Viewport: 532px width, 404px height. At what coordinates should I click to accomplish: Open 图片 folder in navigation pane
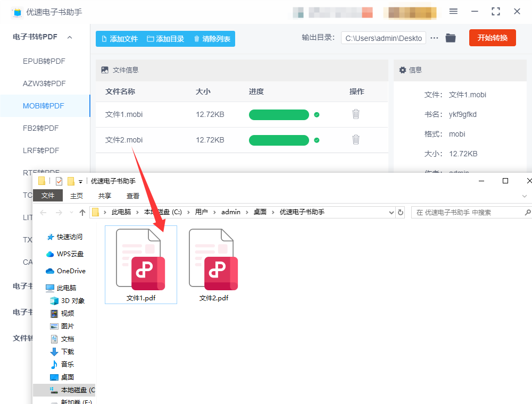pyautogui.click(x=62, y=326)
